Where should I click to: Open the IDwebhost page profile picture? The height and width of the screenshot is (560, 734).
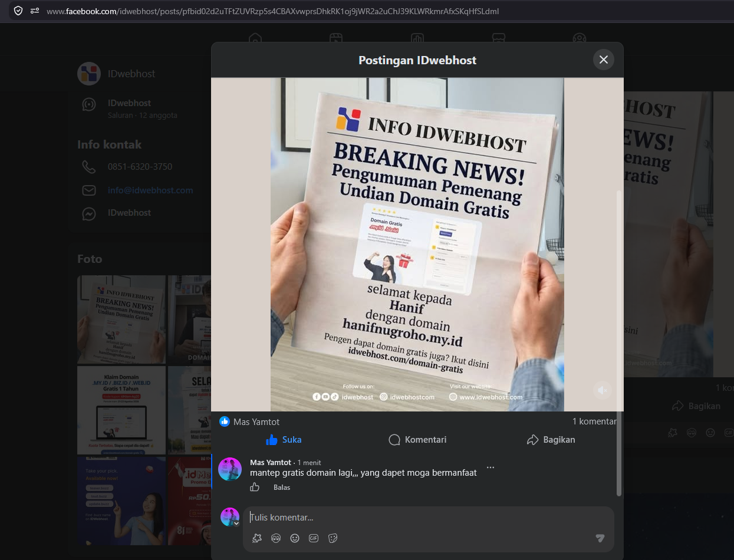coord(89,74)
